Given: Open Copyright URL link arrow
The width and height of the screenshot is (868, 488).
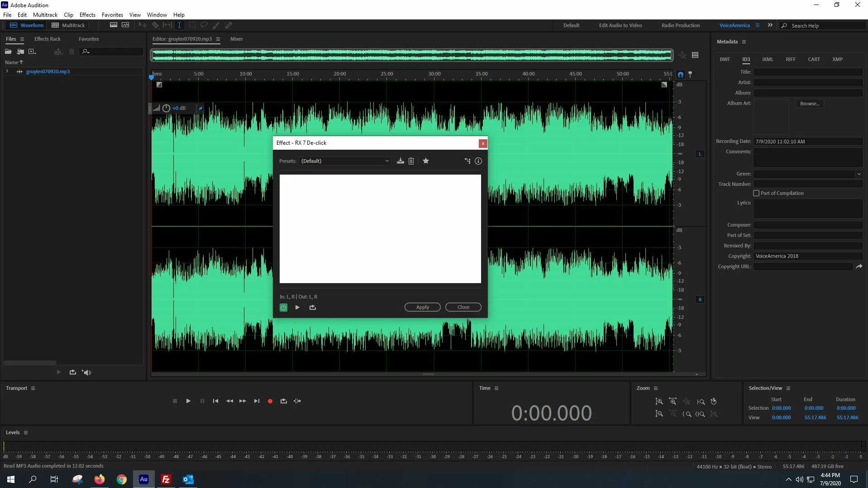Looking at the screenshot, I should [858, 266].
